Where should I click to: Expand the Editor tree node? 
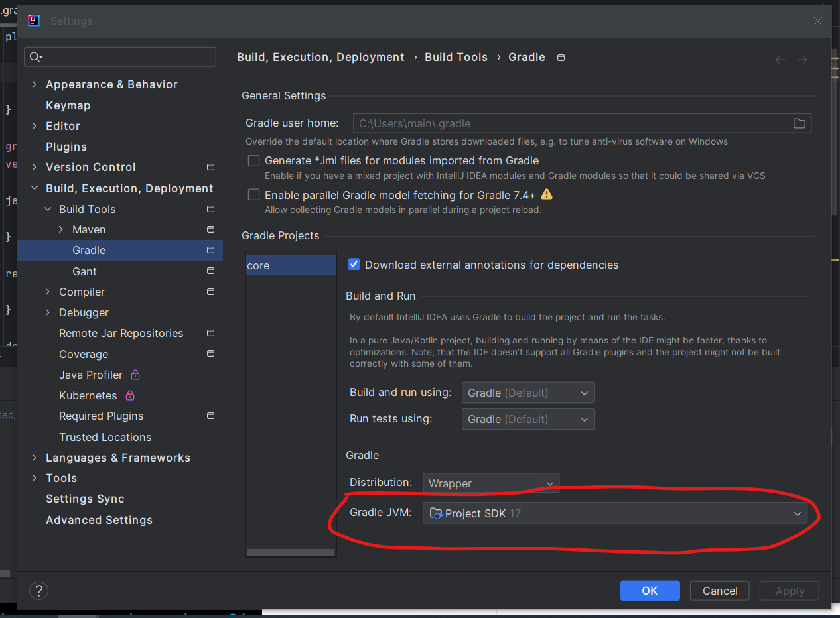[35, 126]
